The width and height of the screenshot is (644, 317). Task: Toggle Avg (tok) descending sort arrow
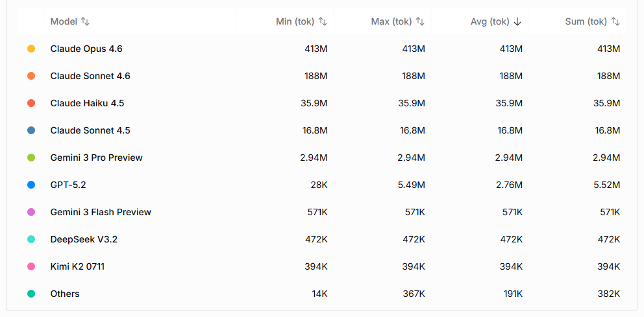click(x=517, y=22)
